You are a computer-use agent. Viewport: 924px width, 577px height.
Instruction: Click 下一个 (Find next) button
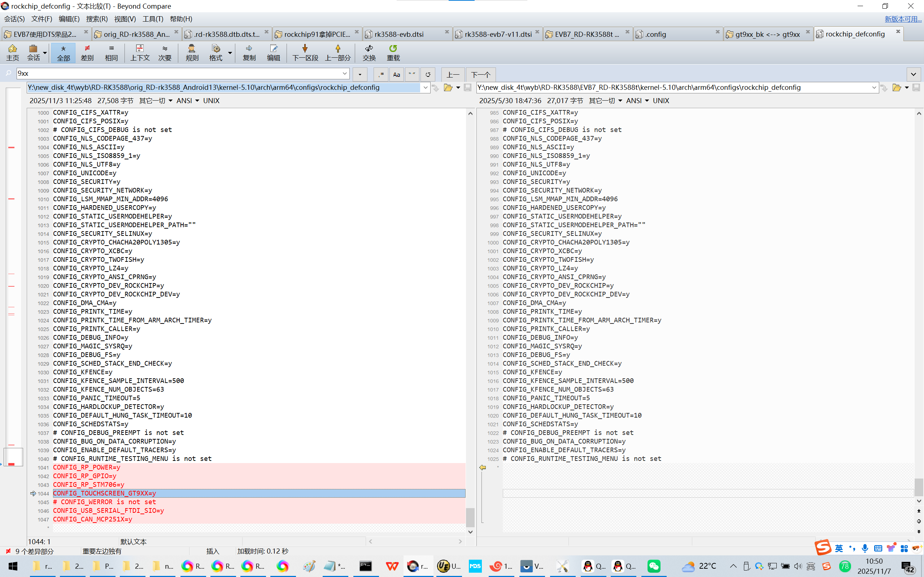point(480,74)
